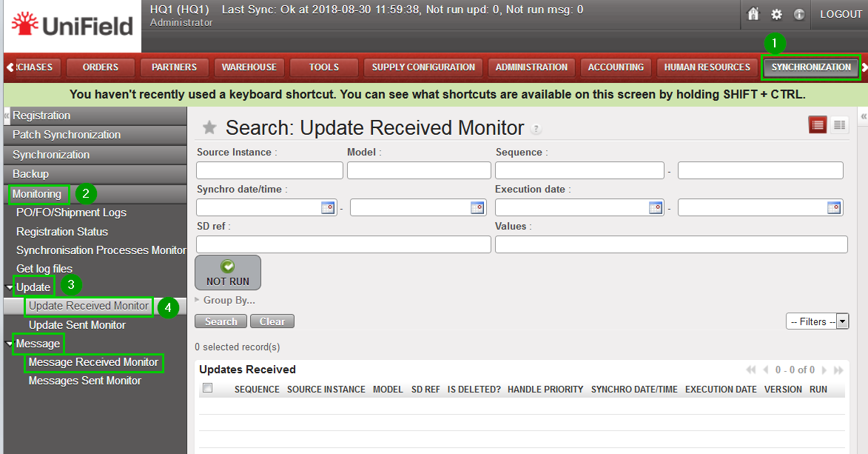The image size is (868, 454).
Task: Sort by Execution Date column header
Action: [721, 390]
